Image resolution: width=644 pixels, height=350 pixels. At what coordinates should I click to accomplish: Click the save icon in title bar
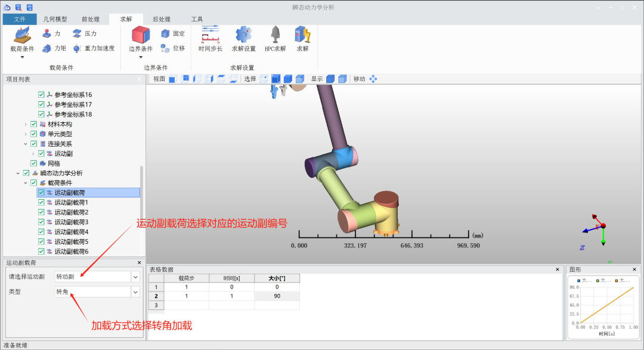pyautogui.click(x=30, y=7)
